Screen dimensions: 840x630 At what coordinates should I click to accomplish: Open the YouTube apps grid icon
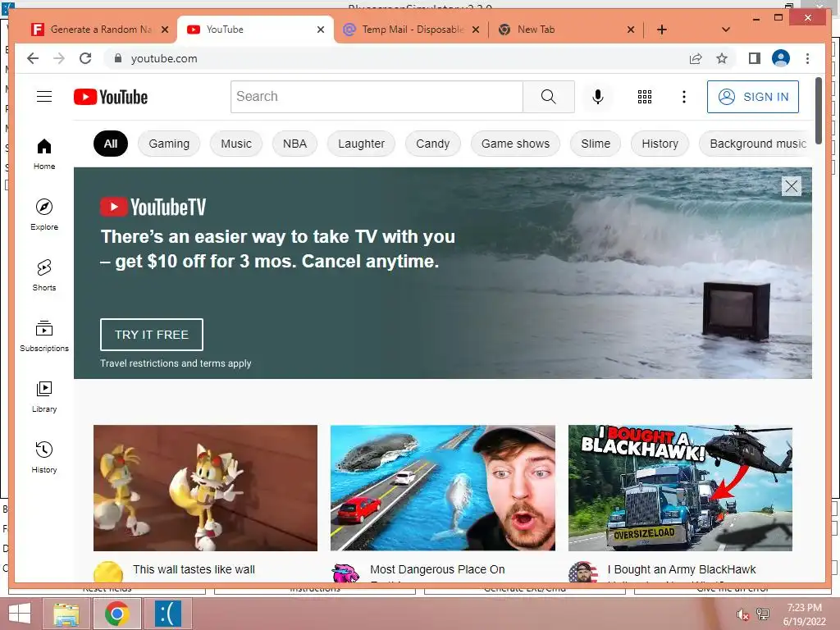pyautogui.click(x=645, y=97)
